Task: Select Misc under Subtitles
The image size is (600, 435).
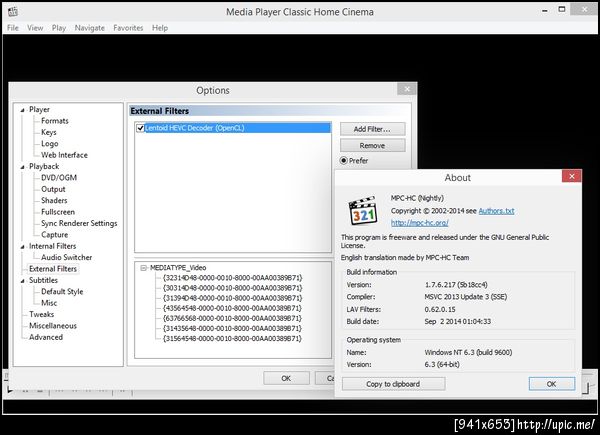Action: [x=49, y=303]
